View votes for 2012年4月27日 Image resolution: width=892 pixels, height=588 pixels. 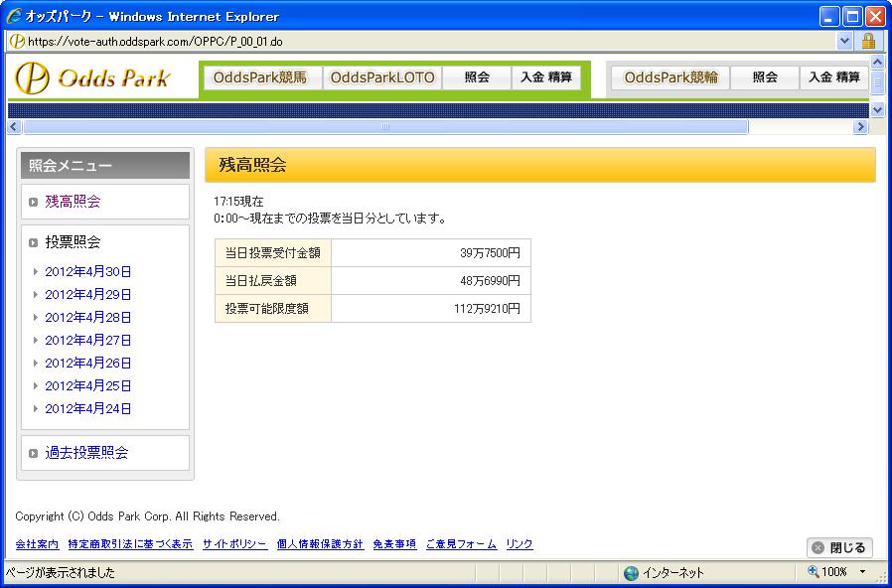pyautogui.click(x=88, y=340)
